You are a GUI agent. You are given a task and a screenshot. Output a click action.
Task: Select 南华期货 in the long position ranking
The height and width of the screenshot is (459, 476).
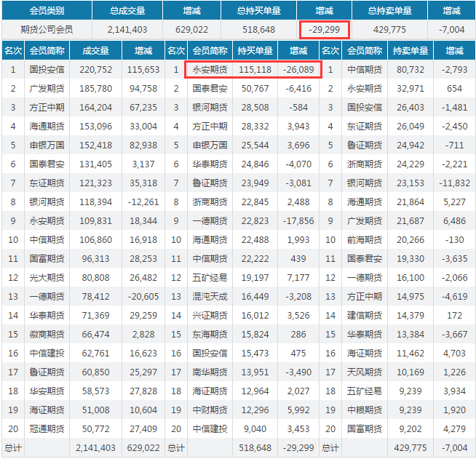(210, 372)
